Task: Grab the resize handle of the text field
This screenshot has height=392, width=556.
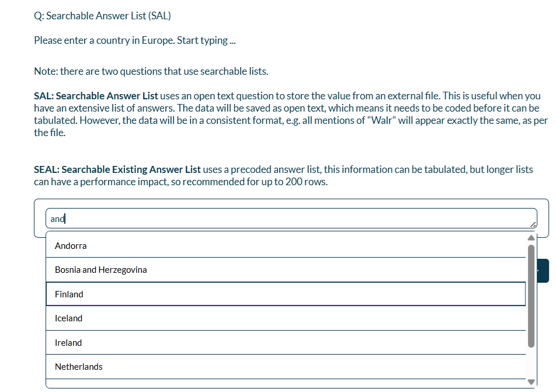Action: (x=533, y=224)
